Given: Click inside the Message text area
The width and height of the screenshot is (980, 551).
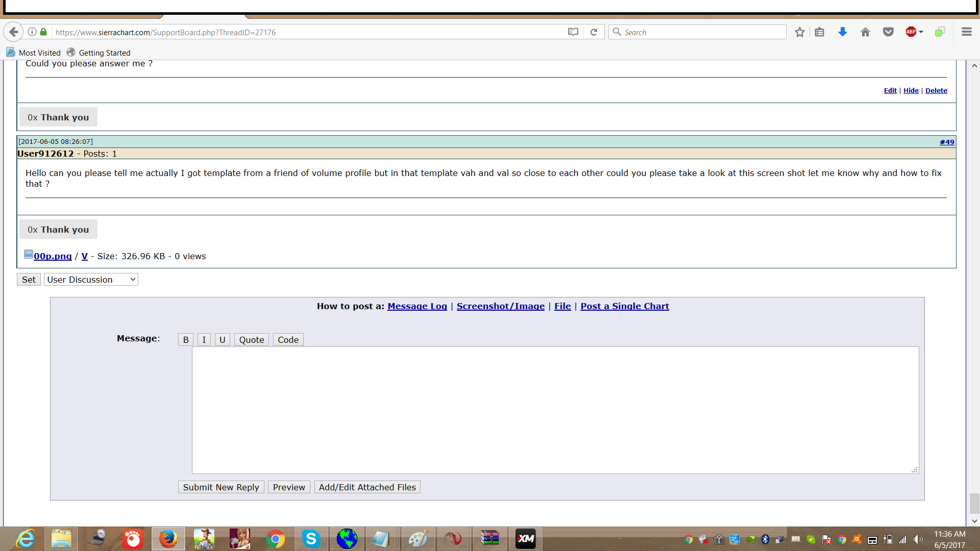Looking at the screenshot, I should click(x=555, y=410).
